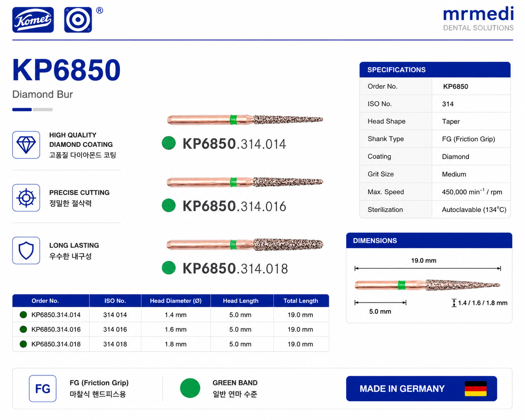The height and width of the screenshot is (420, 525).
Task: Click the KP6850.314.014 product label
Action: [x=234, y=144]
